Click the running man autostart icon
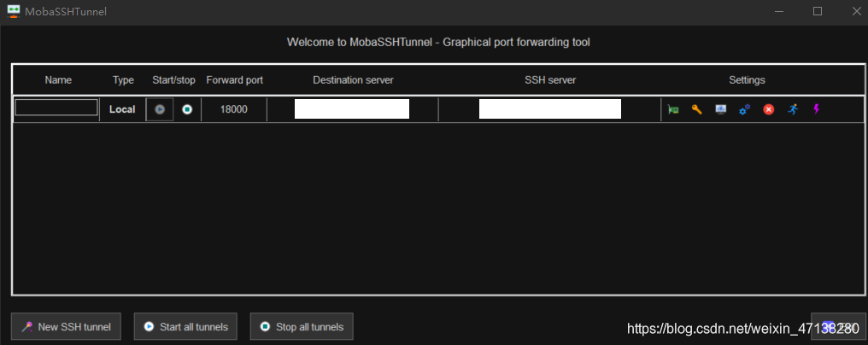868x345 pixels. 793,109
